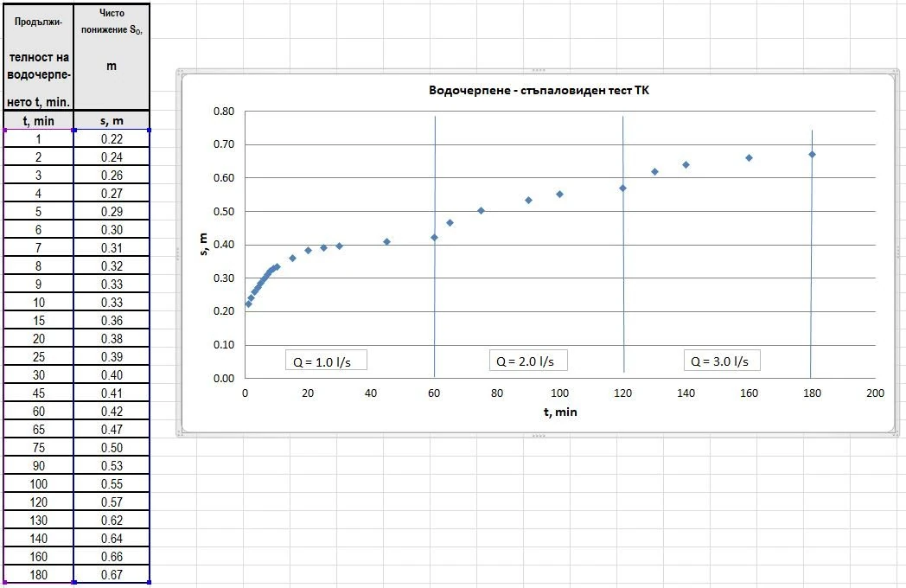
Task: Click the chart data point at t = 45
Action: [386, 241]
